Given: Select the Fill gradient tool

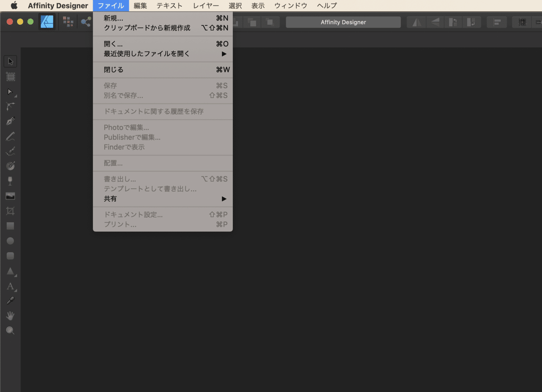Looking at the screenshot, I should (x=10, y=166).
